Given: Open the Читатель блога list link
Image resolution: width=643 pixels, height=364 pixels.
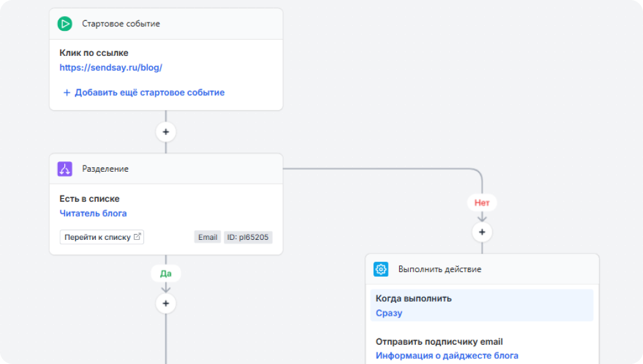Looking at the screenshot, I should click(93, 214).
